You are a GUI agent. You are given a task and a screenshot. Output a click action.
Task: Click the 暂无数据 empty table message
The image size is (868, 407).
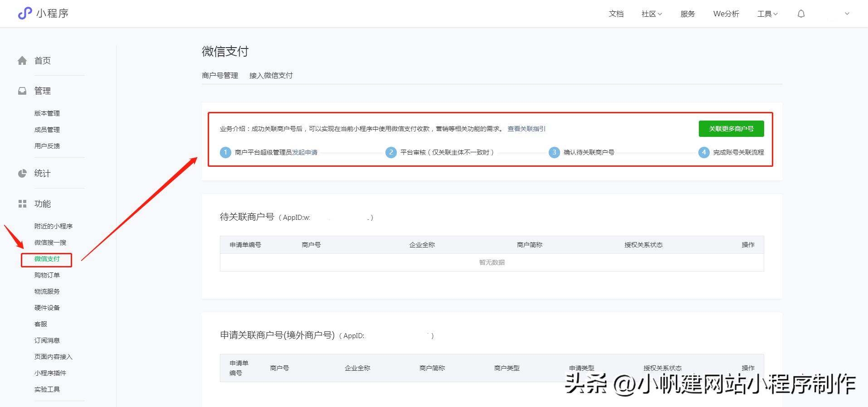point(492,262)
